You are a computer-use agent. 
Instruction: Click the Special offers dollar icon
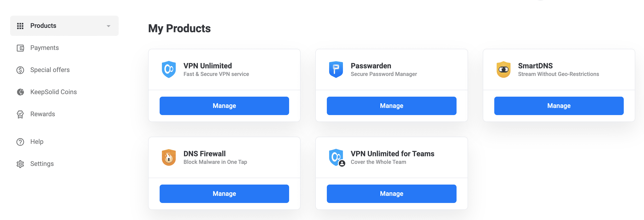[x=20, y=70]
